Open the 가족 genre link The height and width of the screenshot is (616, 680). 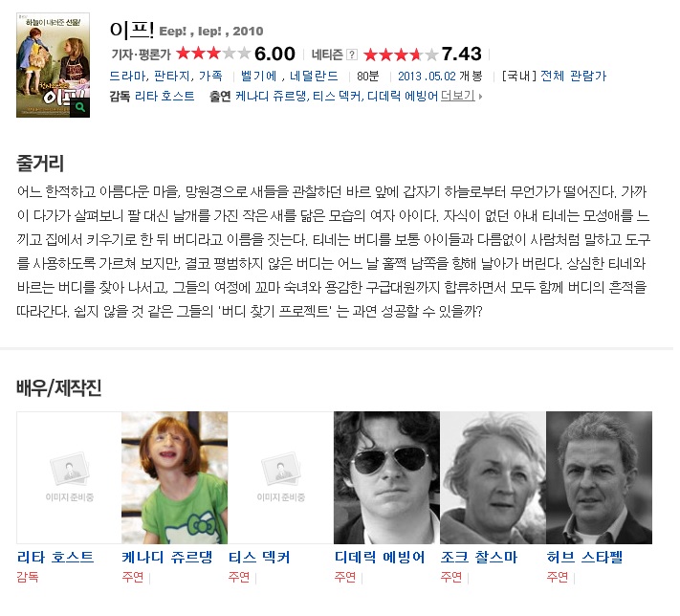point(210,77)
